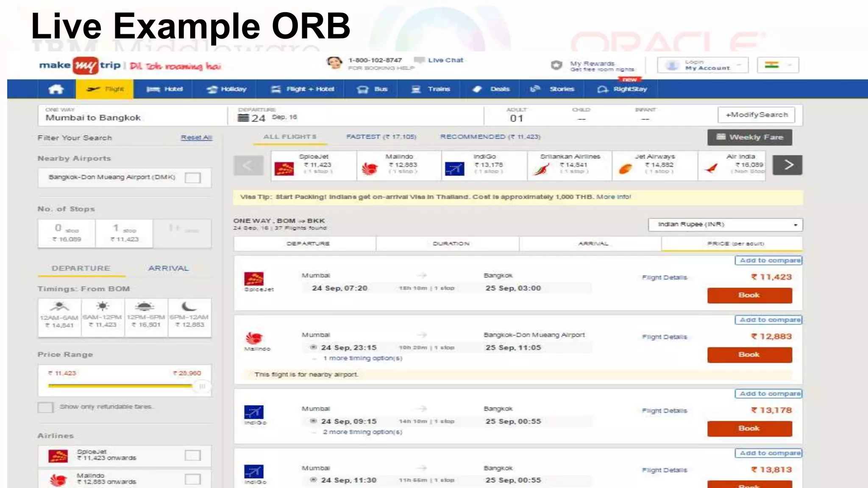This screenshot has height=488, width=868.
Task: Enable show only refundable fares
Action: click(x=45, y=407)
